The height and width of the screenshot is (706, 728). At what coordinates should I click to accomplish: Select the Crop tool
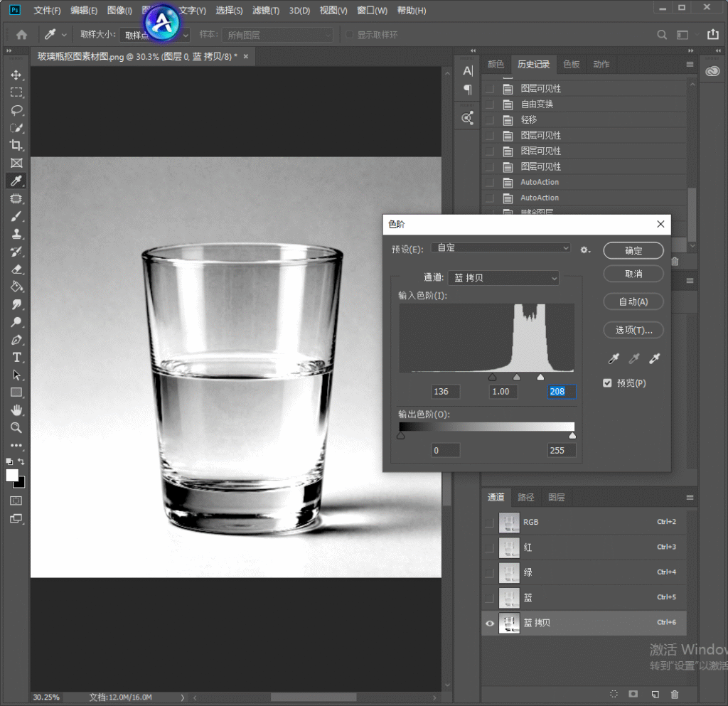tap(16, 145)
